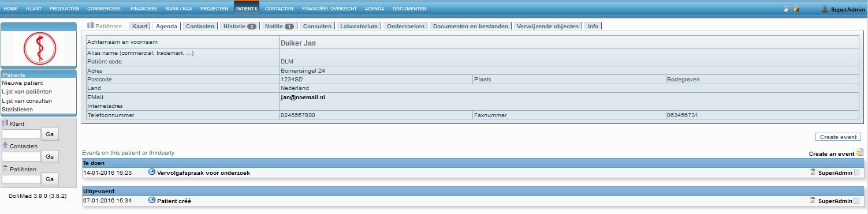Image resolution: width=868 pixels, height=214 pixels.
Task: Open the PATIENTS menu
Action: (x=247, y=9)
